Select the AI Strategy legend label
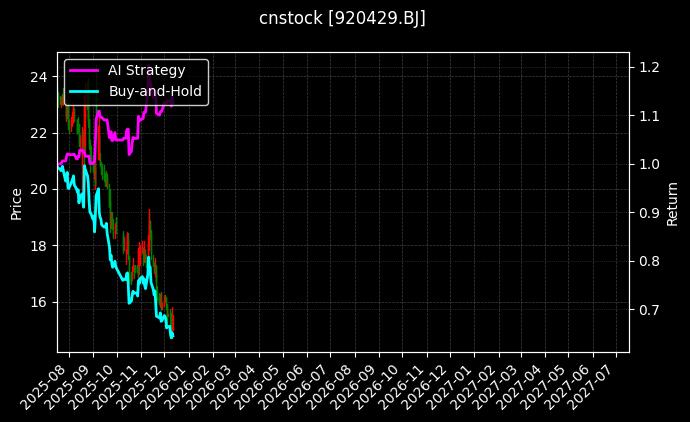Screen dimensions: 690x422 click(x=146, y=70)
